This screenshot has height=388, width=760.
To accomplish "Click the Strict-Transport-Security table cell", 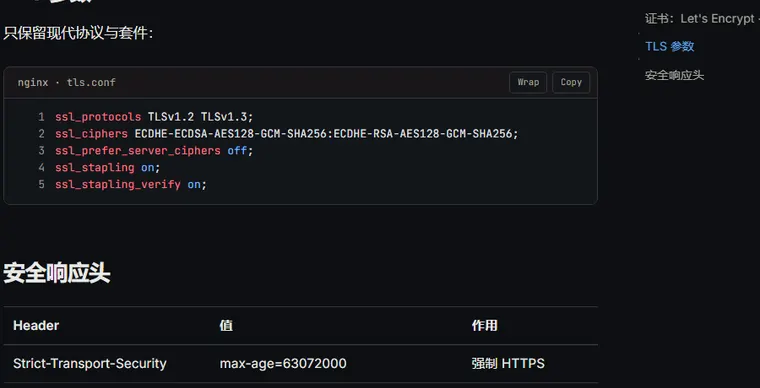I will 90,364.
